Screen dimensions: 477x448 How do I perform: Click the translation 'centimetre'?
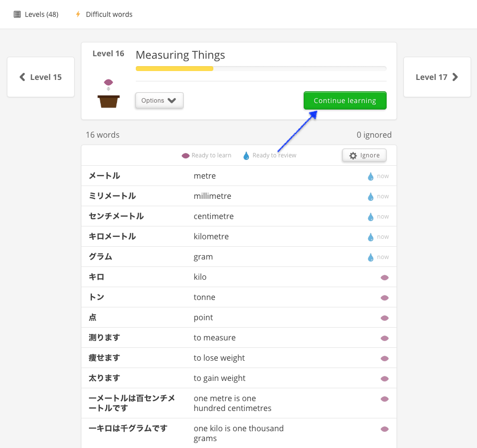pos(213,217)
